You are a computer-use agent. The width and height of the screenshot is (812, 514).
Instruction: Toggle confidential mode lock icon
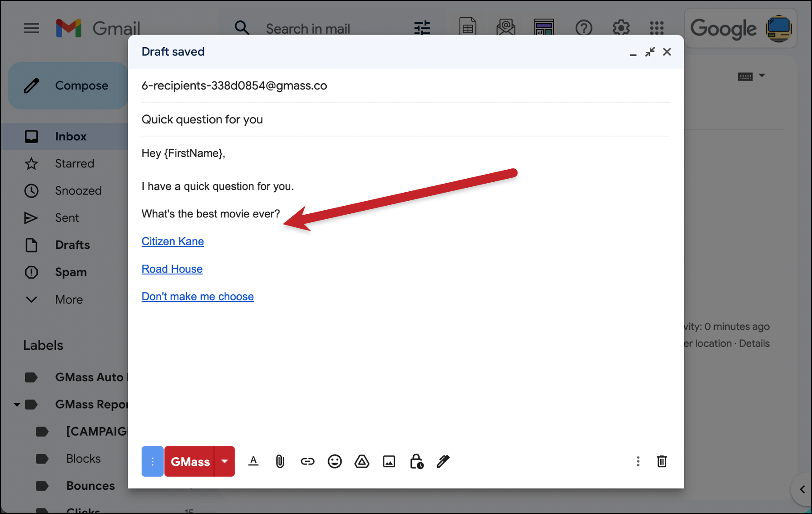416,461
